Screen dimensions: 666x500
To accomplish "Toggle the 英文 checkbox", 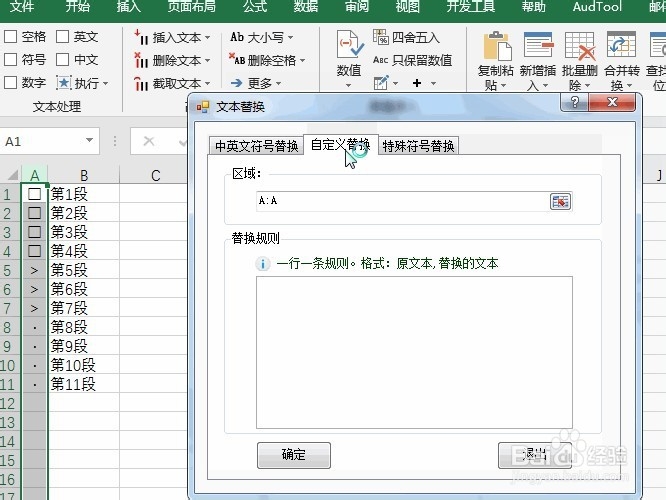I will (x=62, y=37).
